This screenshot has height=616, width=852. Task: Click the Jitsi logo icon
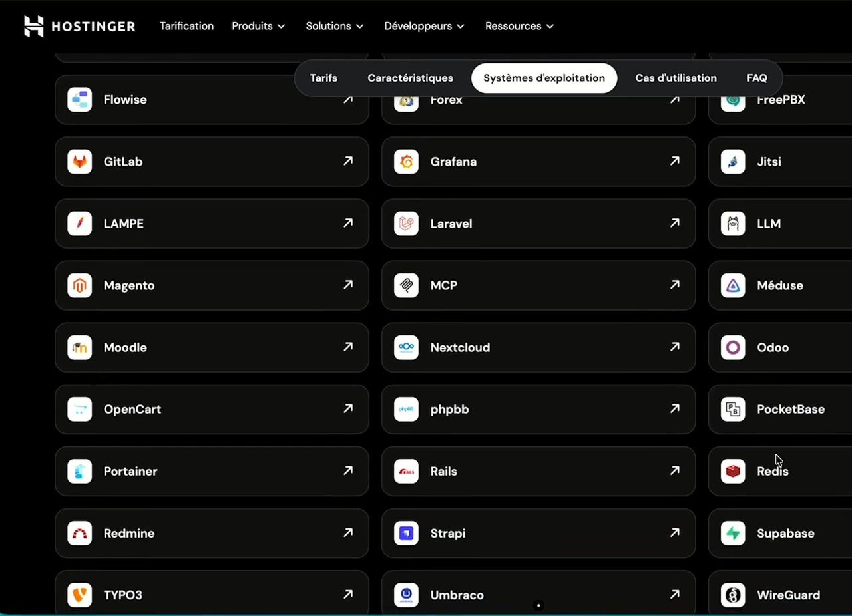click(733, 162)
